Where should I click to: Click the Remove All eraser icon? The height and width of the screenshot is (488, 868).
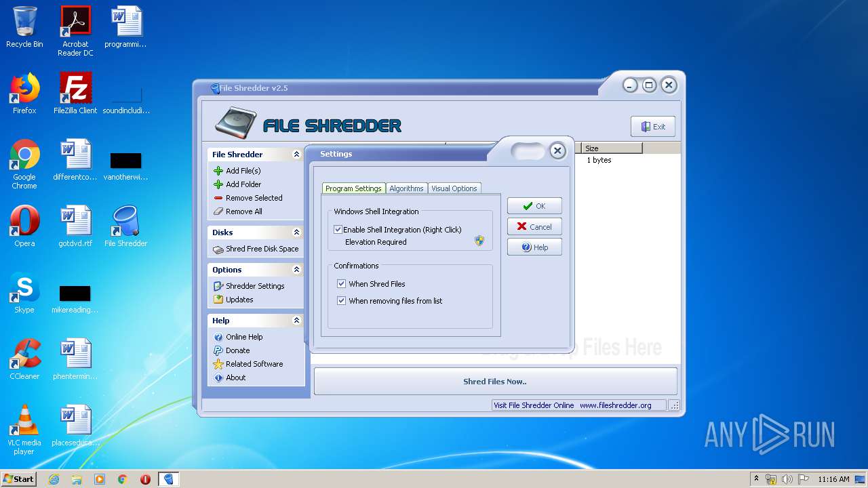(x=218, y=211)
